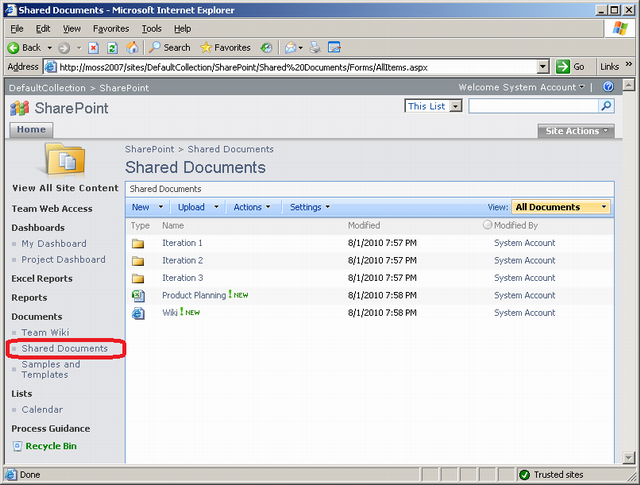The image size is (640, 485).
Task: Click the Product Planning Excel file icon
Action: coord(138,296)
